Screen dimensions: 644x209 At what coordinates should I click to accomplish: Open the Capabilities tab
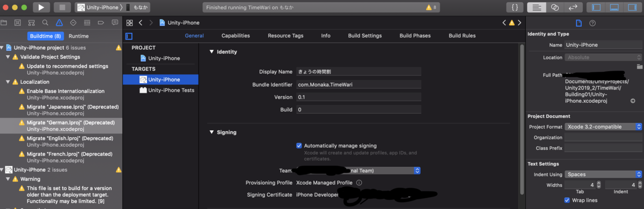[x=236, y=36]
